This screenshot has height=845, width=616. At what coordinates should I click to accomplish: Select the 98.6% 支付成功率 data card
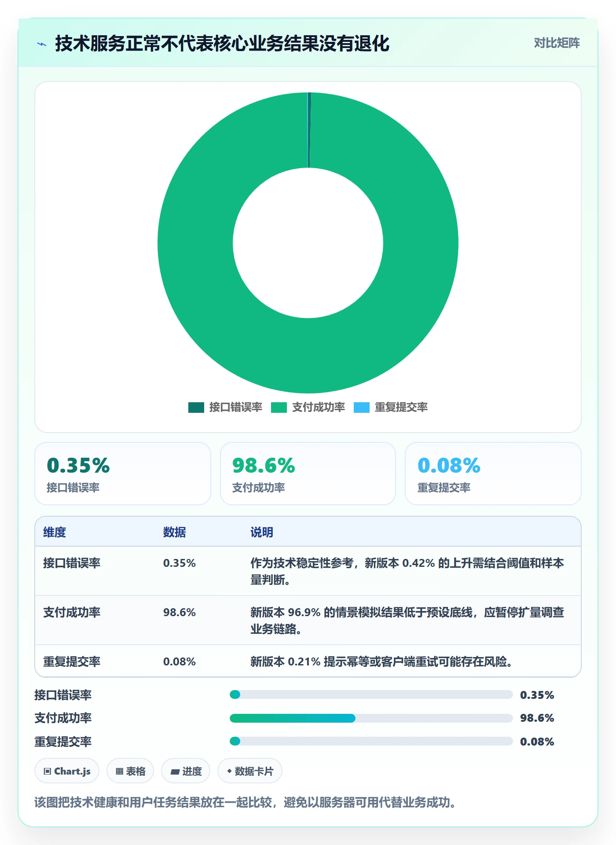(308, 474)
